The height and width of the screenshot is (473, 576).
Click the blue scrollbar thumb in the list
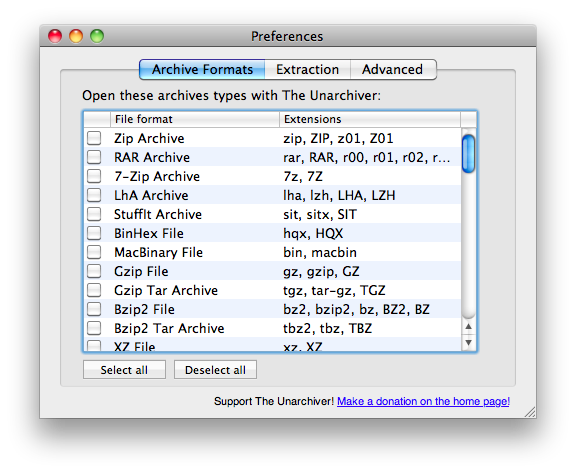[x=468, y=154]
